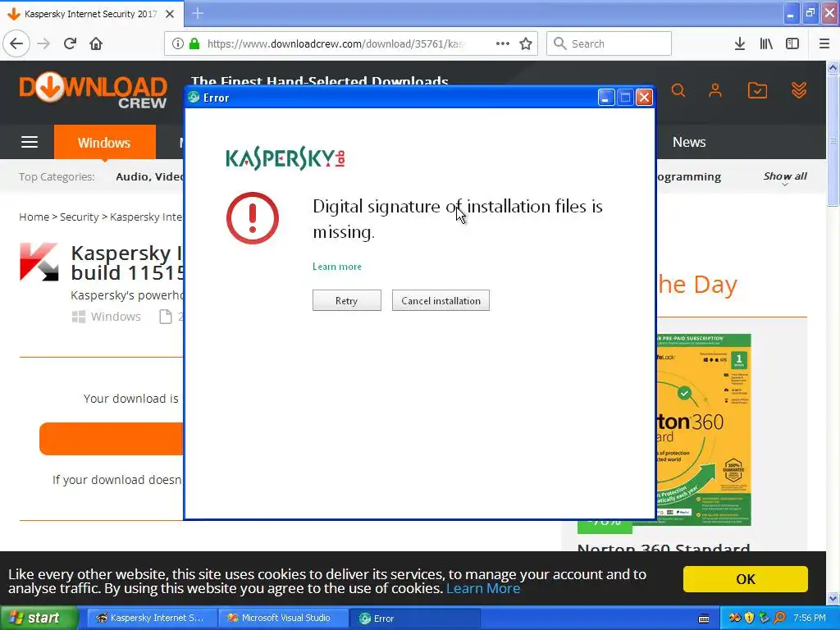
Task: Minimize the Error dialog window
Action: click(x=605, y=98)
